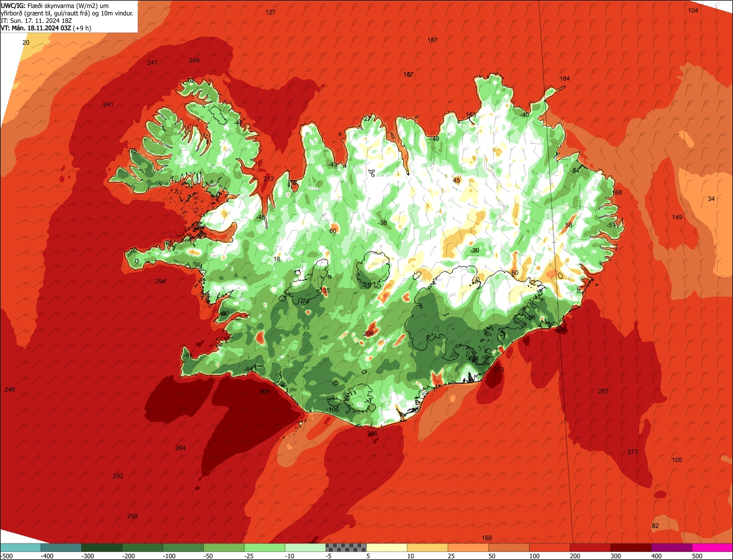This screenshot has height=560, width=733.
Task: Select the legend swatch between -400 and -300
Action: (x=61, y=547)
